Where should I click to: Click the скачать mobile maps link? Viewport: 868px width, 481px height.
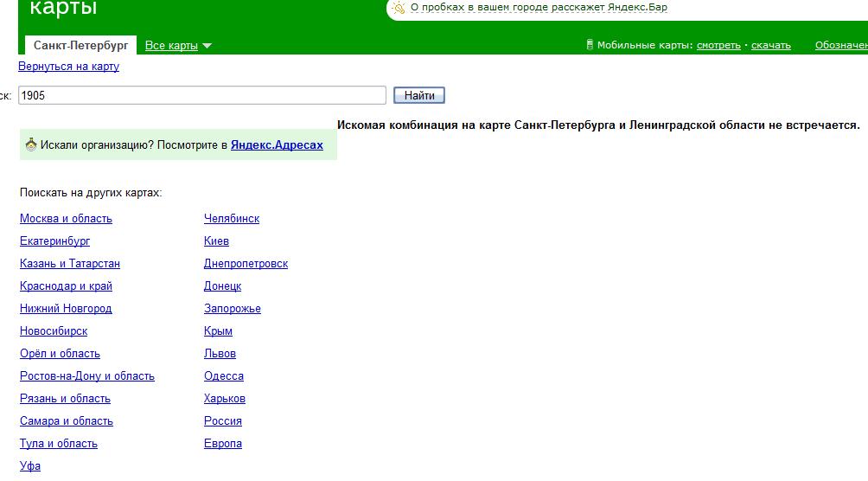coord(770,46)
